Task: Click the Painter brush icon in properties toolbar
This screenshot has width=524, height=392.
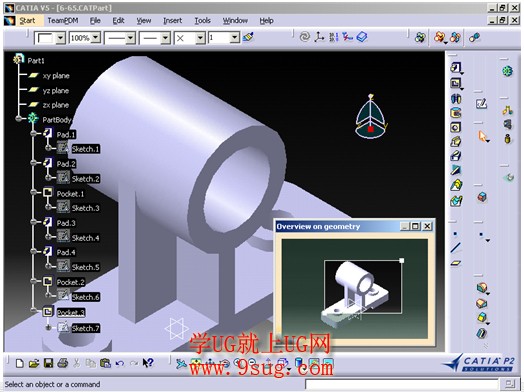Action: point(248,37)
